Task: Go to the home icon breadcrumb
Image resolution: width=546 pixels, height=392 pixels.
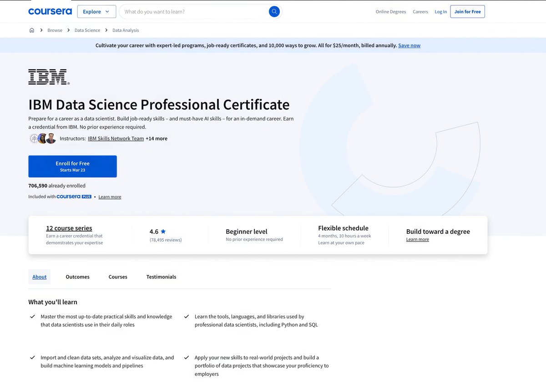Action: click(x=32, y=30)
